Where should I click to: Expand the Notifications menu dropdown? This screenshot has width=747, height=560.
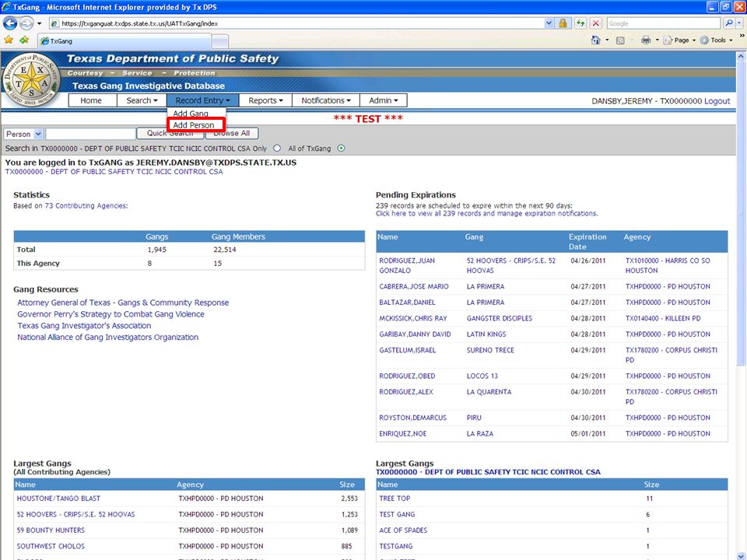click(326, 100)
